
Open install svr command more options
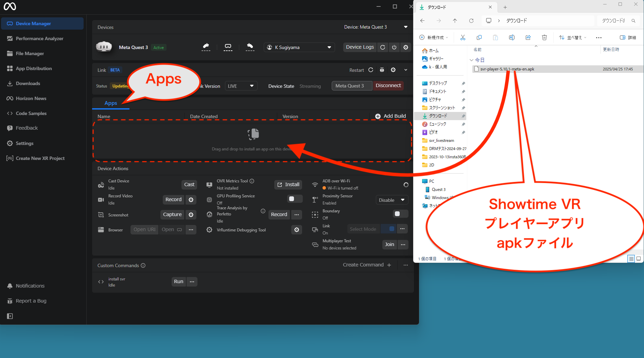coord(192,282)
